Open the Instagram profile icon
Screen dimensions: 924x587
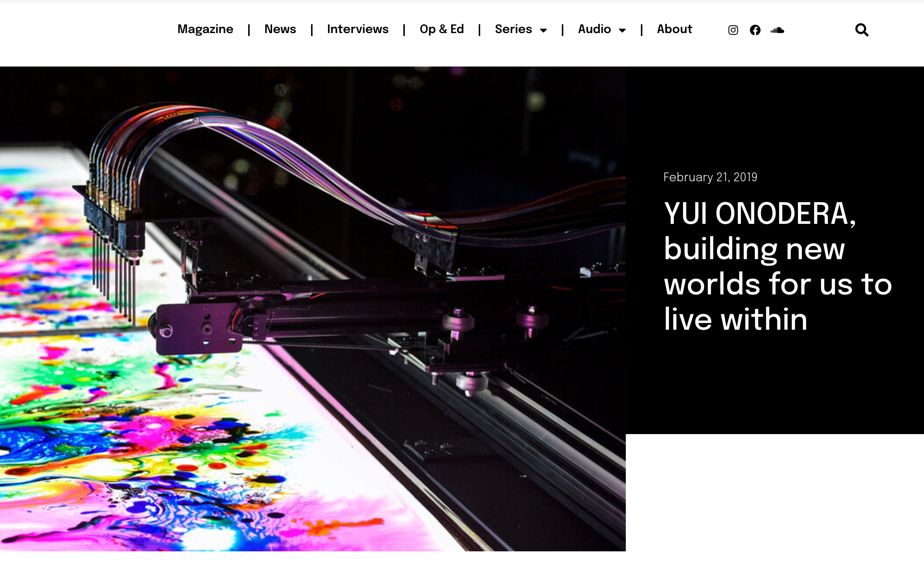pyautogui.click(x=733, y=30)
